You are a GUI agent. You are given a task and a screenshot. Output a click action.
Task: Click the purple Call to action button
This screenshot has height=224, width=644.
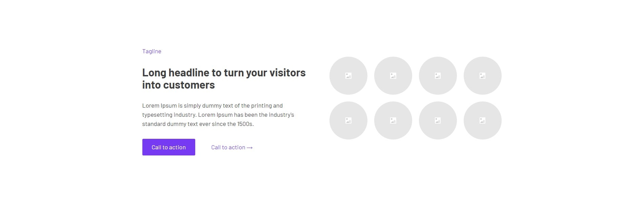(x=169, y=147)
